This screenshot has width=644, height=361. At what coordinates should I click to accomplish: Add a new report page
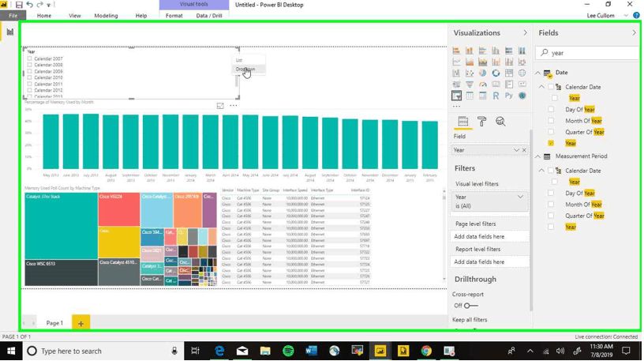[81, 323]
